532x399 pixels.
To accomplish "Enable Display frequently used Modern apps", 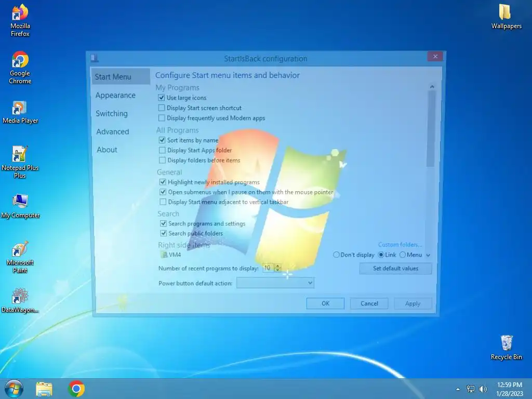I will (162, 118).
